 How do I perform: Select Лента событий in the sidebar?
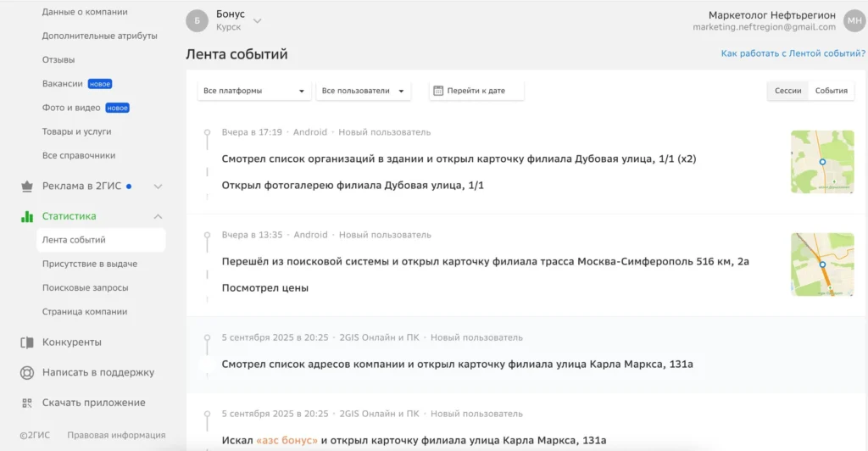coord(101,240)
